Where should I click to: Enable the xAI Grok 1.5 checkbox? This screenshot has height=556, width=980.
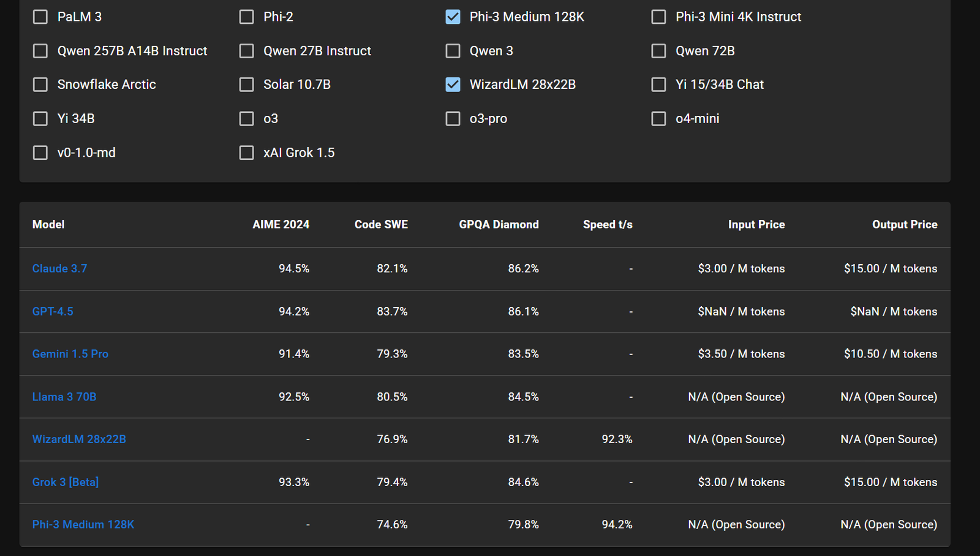tap(246, 153)
